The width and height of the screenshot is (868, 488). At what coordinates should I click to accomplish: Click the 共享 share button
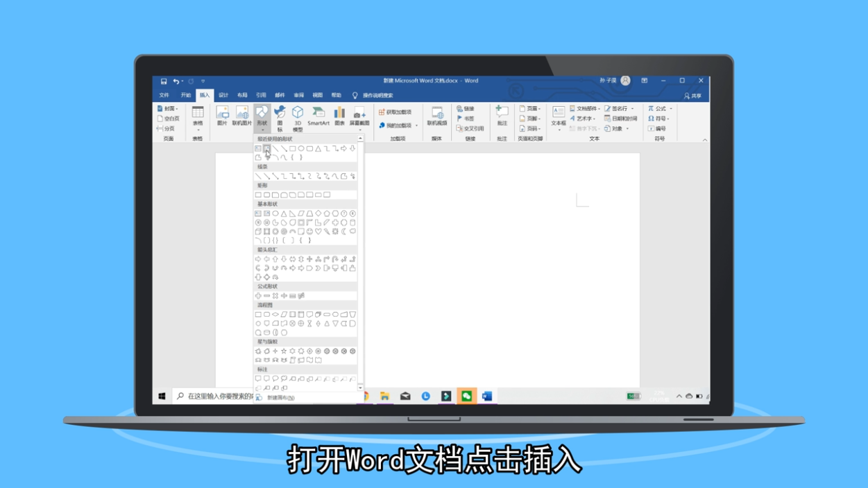[x=693, y=96]
